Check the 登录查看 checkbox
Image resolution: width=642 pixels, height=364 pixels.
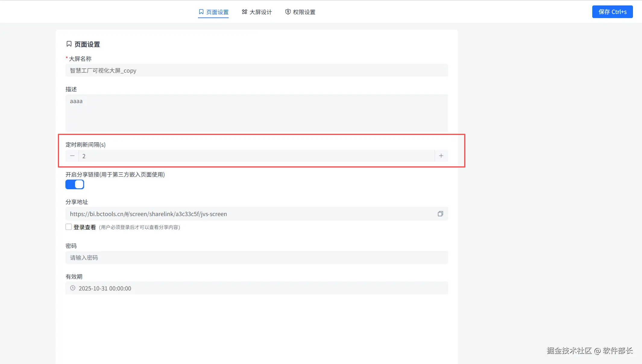(69, 227)
